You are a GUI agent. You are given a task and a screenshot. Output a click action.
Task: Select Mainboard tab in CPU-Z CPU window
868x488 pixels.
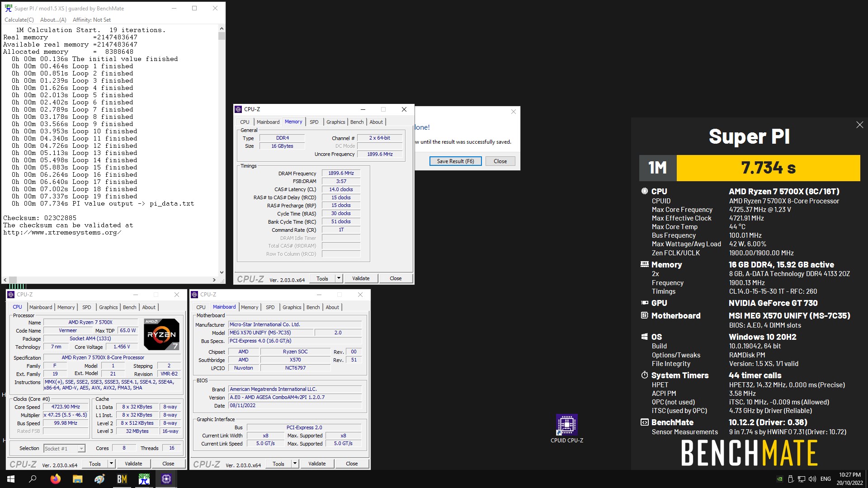point(41,307)
